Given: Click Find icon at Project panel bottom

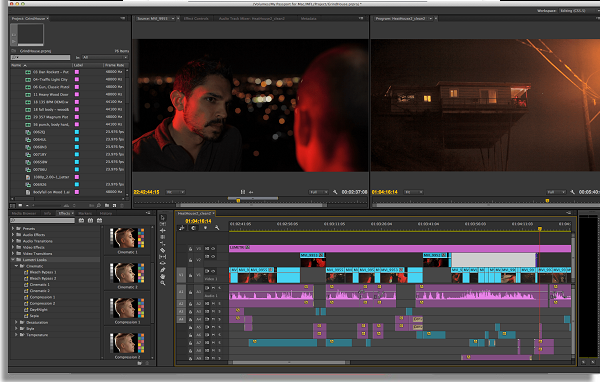Looking at the screenshot, I should (x=99, y=205).
